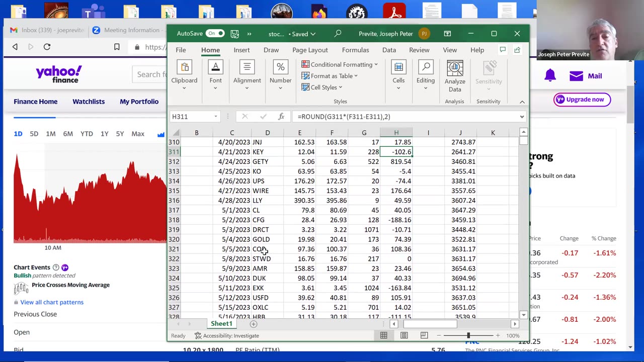Viewport: 644px width, 362px height.
Task: Click the Name Box showing H311
Action: pyautogui.click(x=191, y=117)
